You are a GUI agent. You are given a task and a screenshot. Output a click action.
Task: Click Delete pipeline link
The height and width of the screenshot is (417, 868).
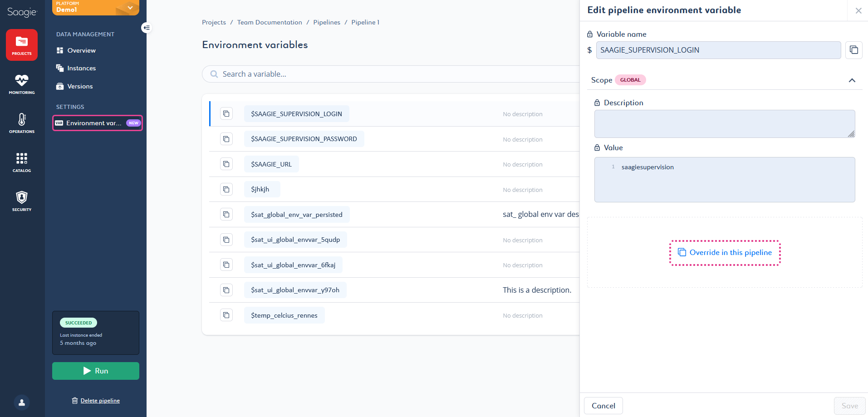[x=96, y=401]
